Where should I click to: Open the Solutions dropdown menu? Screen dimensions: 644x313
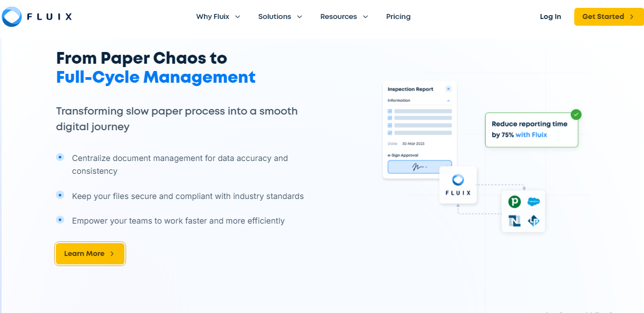click(280, 17)
